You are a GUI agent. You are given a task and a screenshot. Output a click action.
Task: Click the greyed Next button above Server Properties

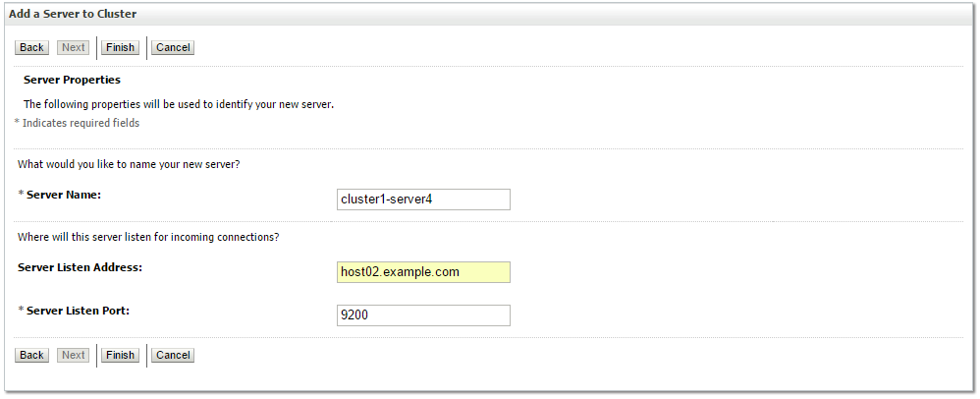click(x=73, y=47)
